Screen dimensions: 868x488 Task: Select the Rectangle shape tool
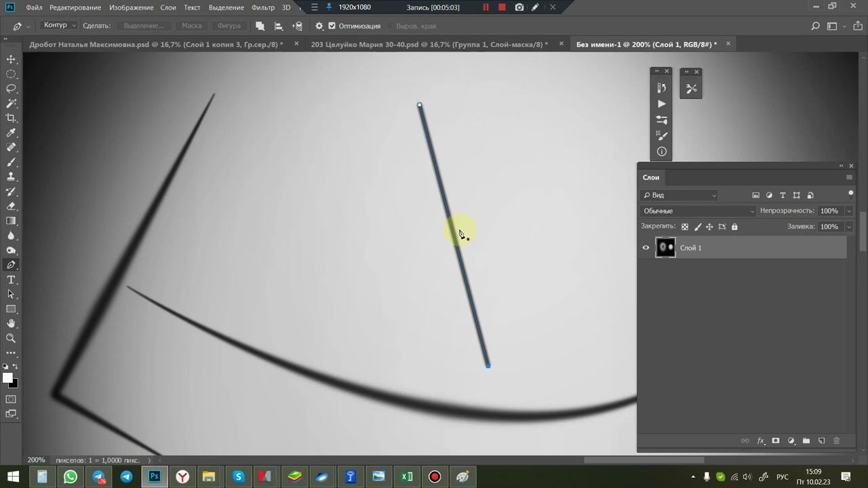pyautogui.click(x=12, y=309)
